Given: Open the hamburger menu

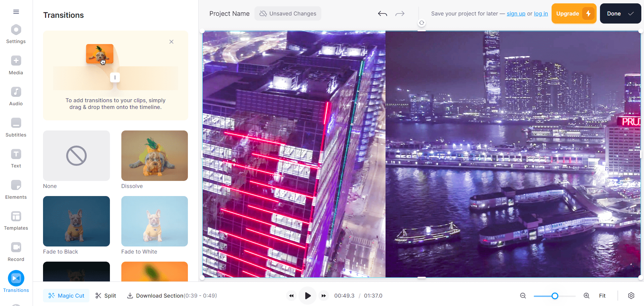Looking at the screenshot, I should pyautogui.click(x=16, y=12).
